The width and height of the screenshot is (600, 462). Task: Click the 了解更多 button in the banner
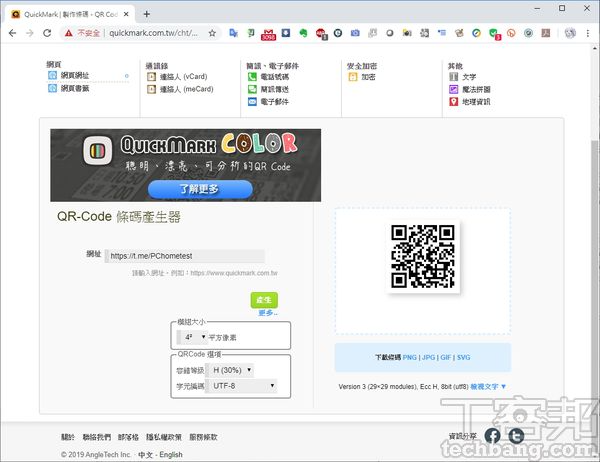(200, 189)
